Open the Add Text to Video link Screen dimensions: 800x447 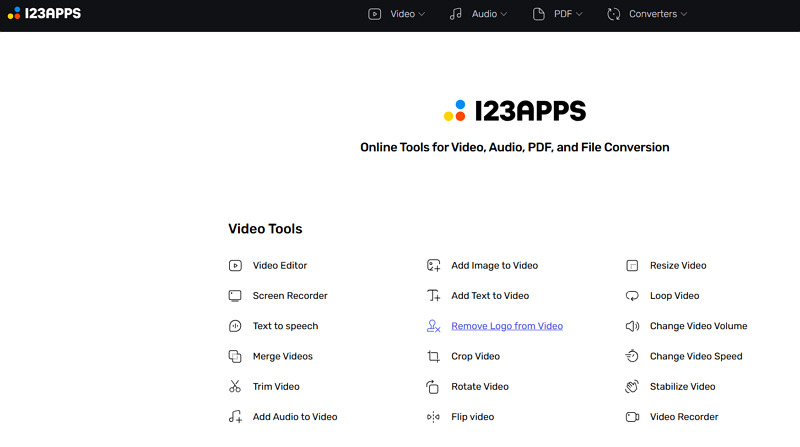(x=490, y=296)
